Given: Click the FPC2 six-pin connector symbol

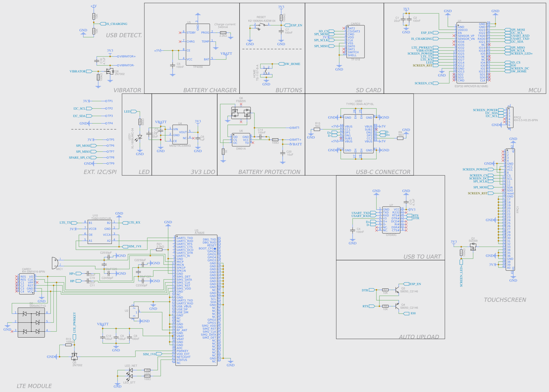Looking at the screenshot, I should 510,118.
